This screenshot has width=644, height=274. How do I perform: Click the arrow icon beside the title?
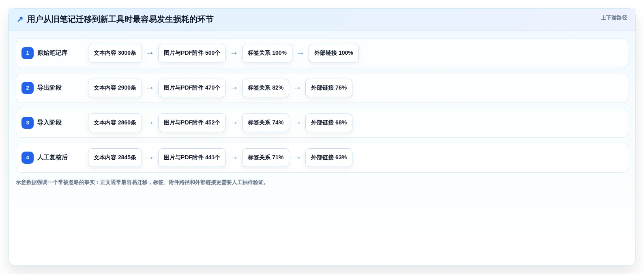20,19
